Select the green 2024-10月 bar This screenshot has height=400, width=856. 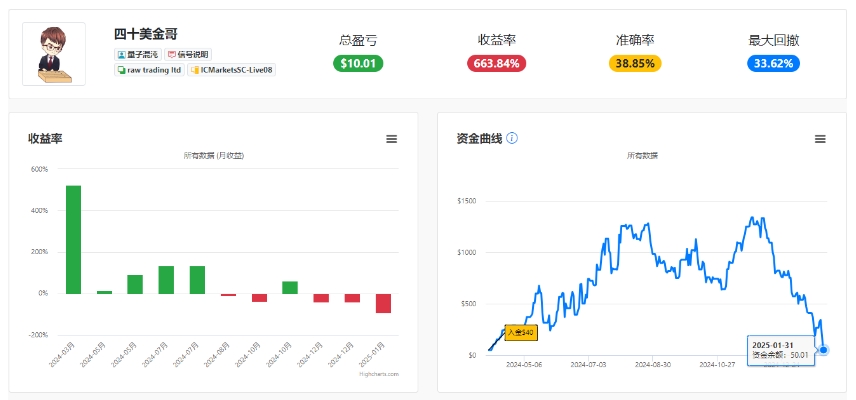[290, 288]
